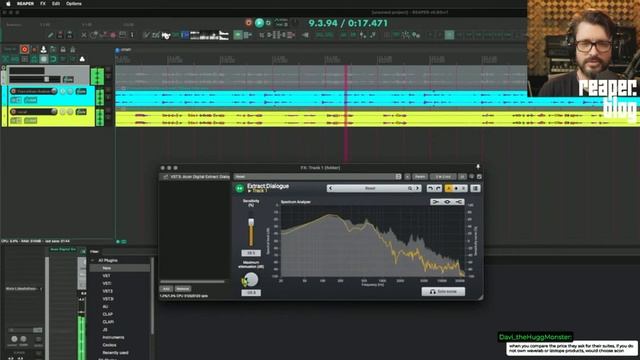Arm the cyan track for recording

coord(13,91)
